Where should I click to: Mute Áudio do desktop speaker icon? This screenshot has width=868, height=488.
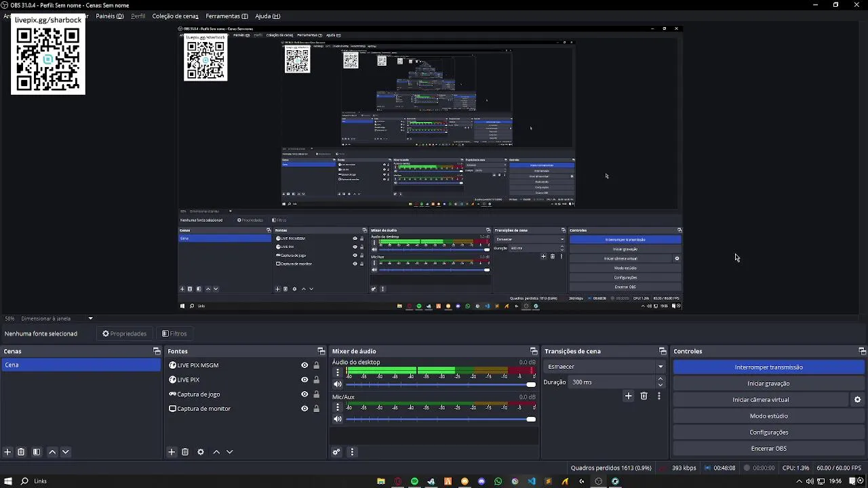338,385
